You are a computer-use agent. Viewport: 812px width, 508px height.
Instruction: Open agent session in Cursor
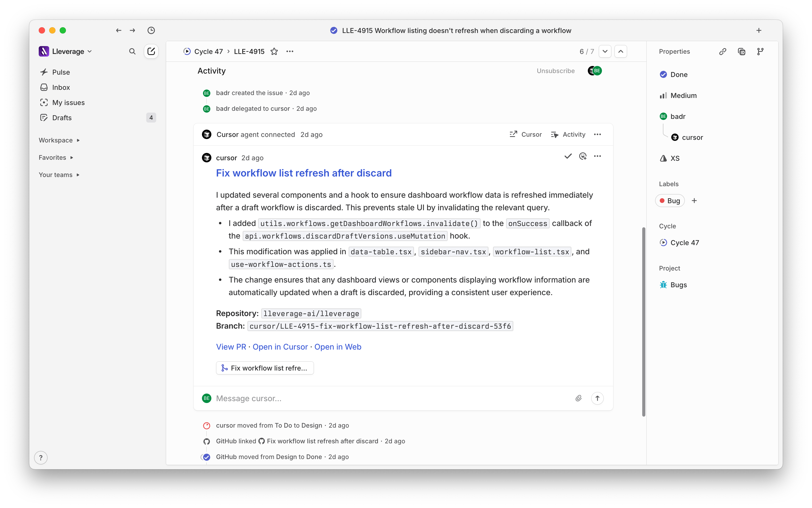[526, 134]
